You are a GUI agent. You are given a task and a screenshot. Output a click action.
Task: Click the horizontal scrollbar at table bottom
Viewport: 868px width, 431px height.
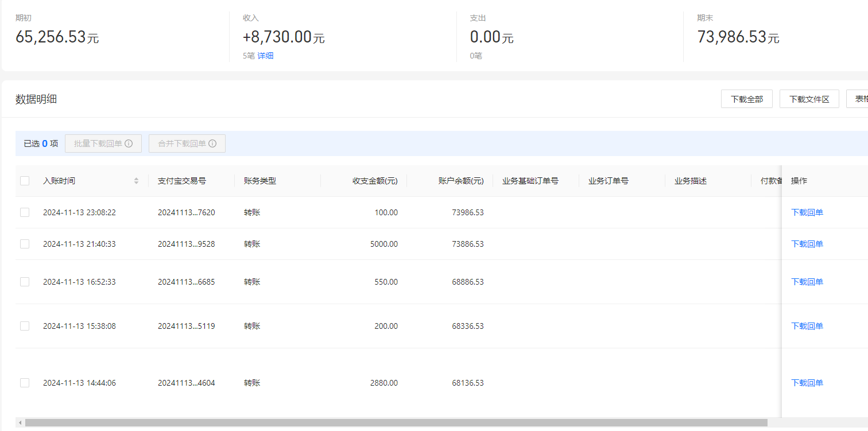click(396, 423)
